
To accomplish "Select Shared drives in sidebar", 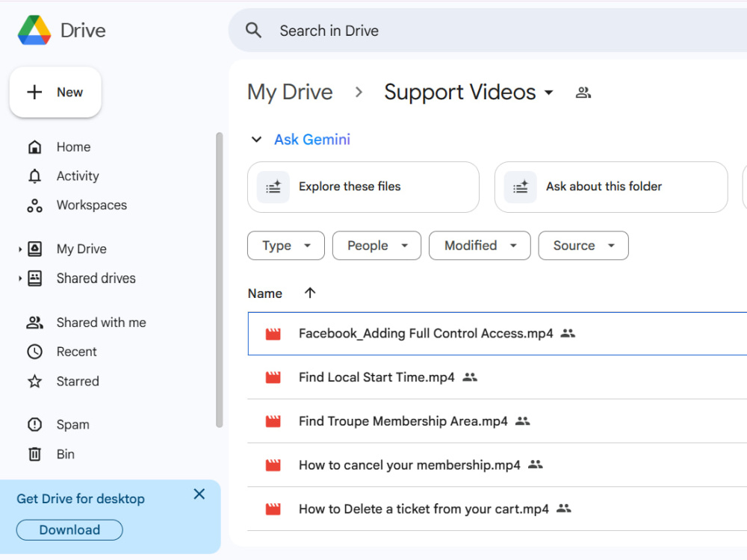I will [96, 278].
